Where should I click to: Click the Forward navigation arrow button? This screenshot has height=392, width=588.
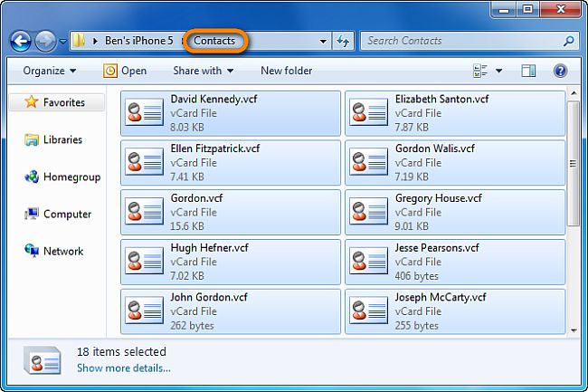(x=45, y=42)
